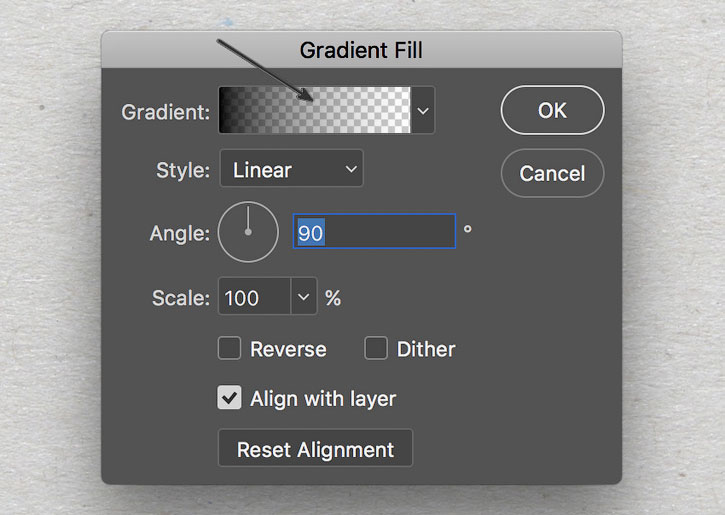Screen dimensions: 725x515
Task: Click the Scale value field showing 100
Action: (x=254, y=296)
